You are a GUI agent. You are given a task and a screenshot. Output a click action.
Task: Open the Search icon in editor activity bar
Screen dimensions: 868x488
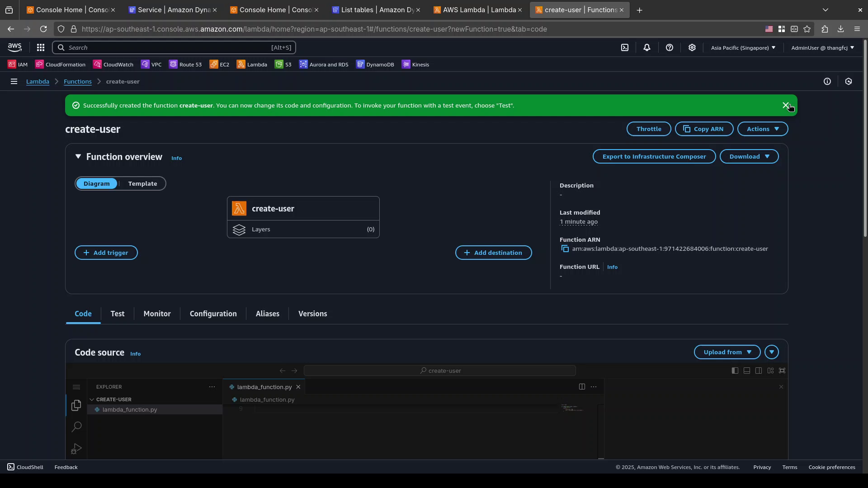(76, 427)
